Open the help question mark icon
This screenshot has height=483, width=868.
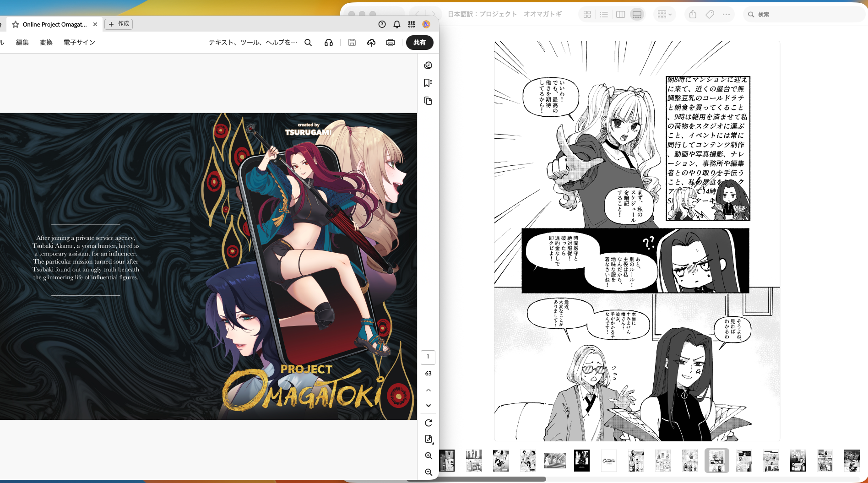click(x=382, y=24)
